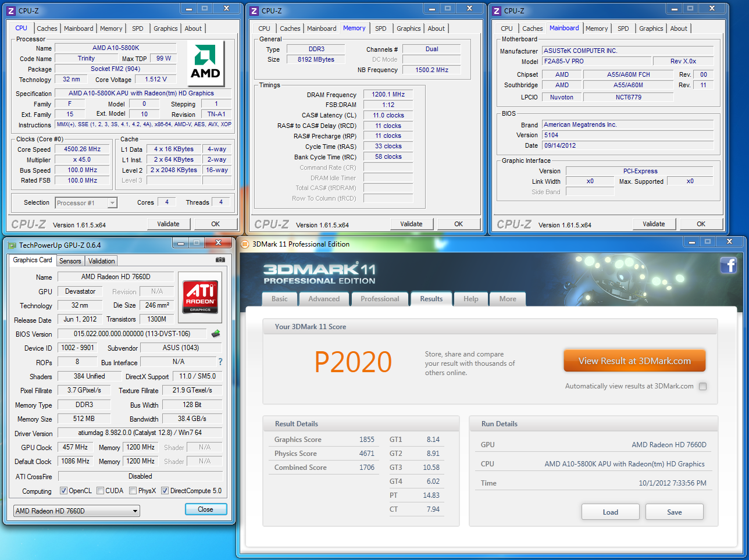
Task: Click the GPU-Z title bar icon
Action: click(12, 245)
